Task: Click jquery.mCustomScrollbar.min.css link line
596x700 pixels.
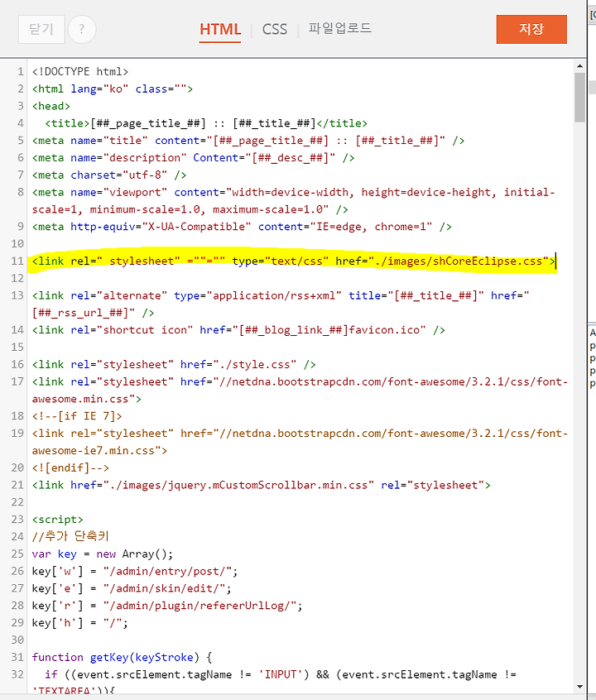Action: (262, 485)
